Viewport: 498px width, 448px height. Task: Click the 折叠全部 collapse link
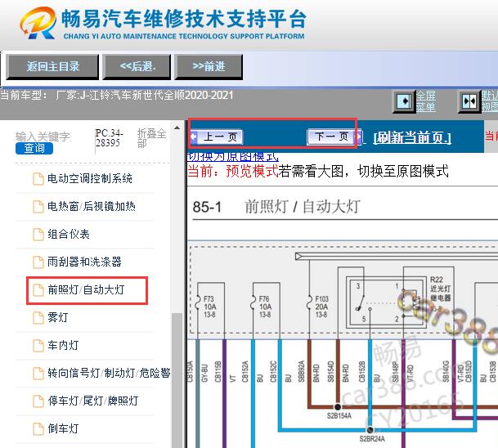[x=152, y=138]
